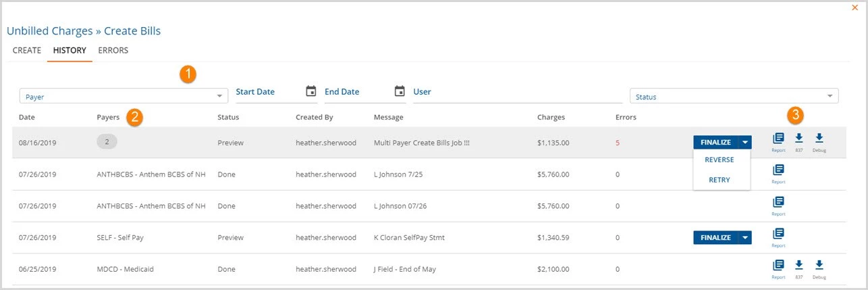Select the 'L Johnson 7/25' message cell

pyautogui.click(x=398, y=174)
